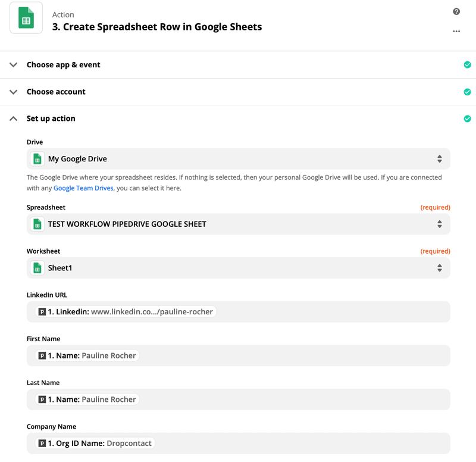Click the Last Name field label
Image resolution: width=476 pixels, height=462 pixels.
(x=43, y=383)
